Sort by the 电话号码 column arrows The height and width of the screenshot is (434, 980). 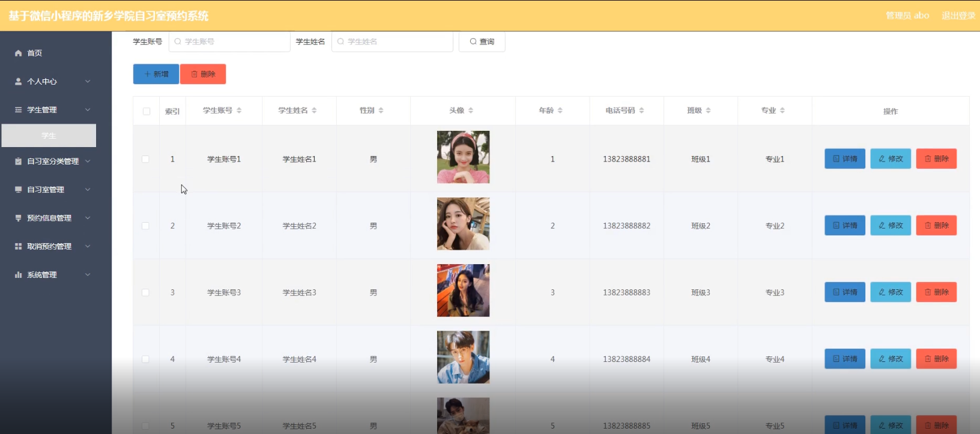(x=641, y=110)
